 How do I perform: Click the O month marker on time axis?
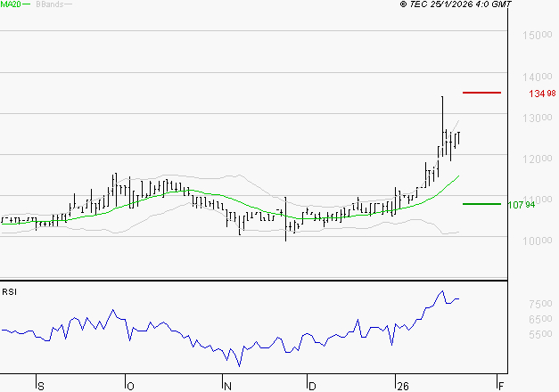[129, 386]
